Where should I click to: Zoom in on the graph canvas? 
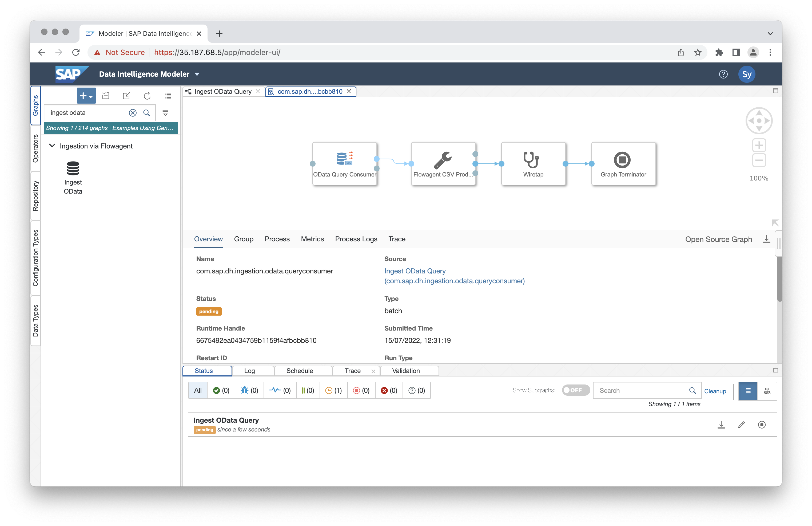759,146
